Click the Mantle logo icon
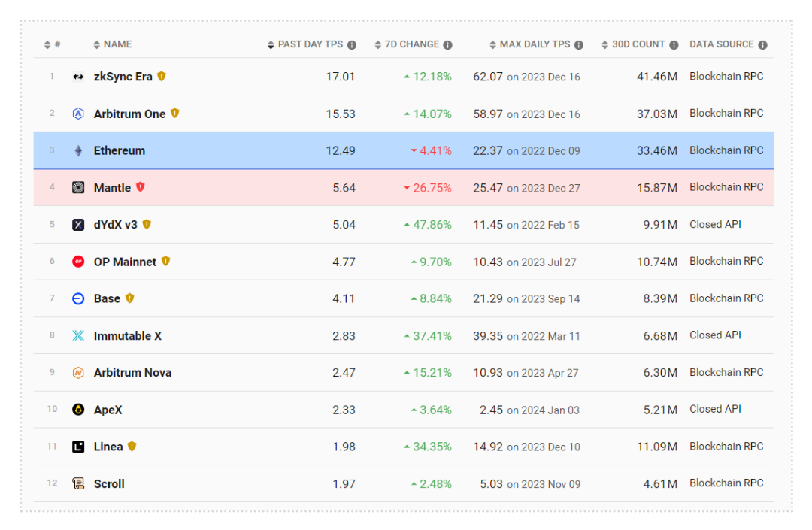This screenshot has height=530, width=812. tap(78, 187)
